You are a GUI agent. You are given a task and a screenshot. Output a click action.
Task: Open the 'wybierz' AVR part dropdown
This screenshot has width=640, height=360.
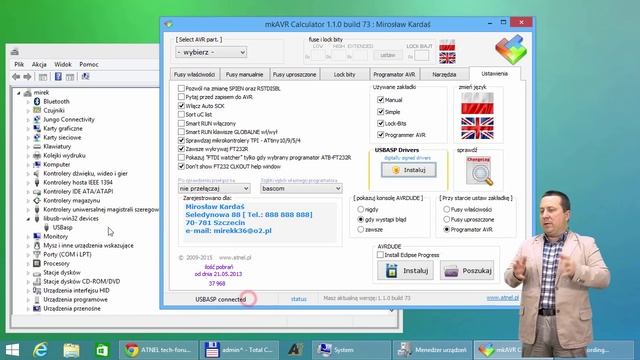[211, 52]
